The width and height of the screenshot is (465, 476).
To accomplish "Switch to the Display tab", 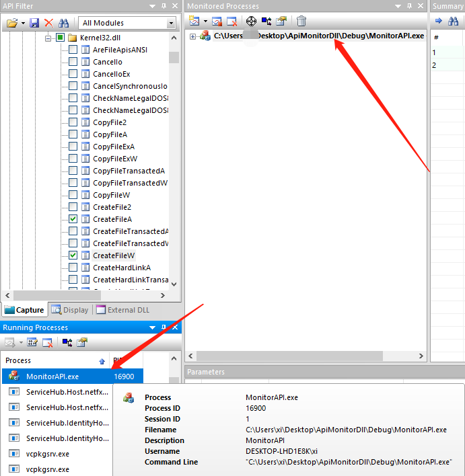I will point(70,310).
